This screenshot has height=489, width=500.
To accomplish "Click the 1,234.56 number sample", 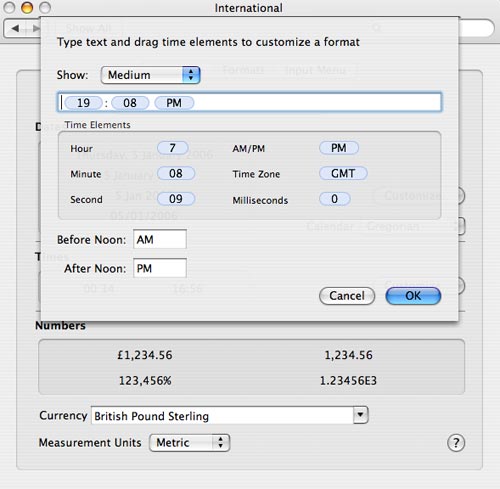I will (x=348, y=355).
